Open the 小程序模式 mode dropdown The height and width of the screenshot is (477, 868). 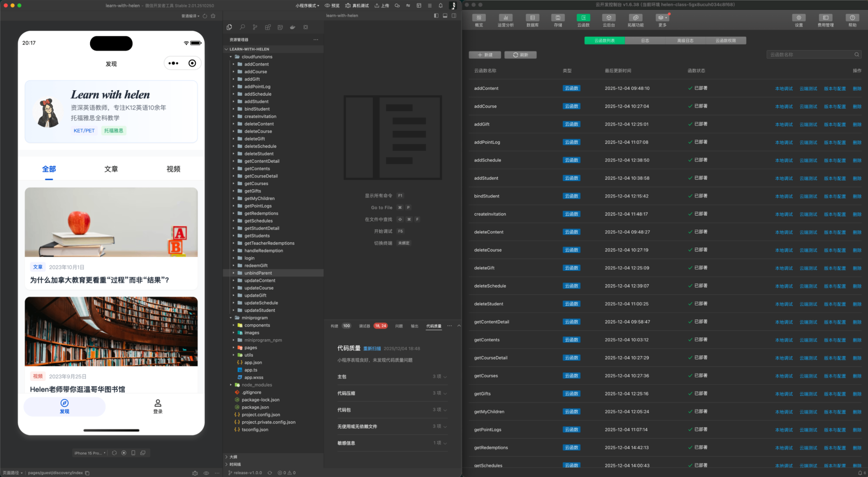pos(307,5)
